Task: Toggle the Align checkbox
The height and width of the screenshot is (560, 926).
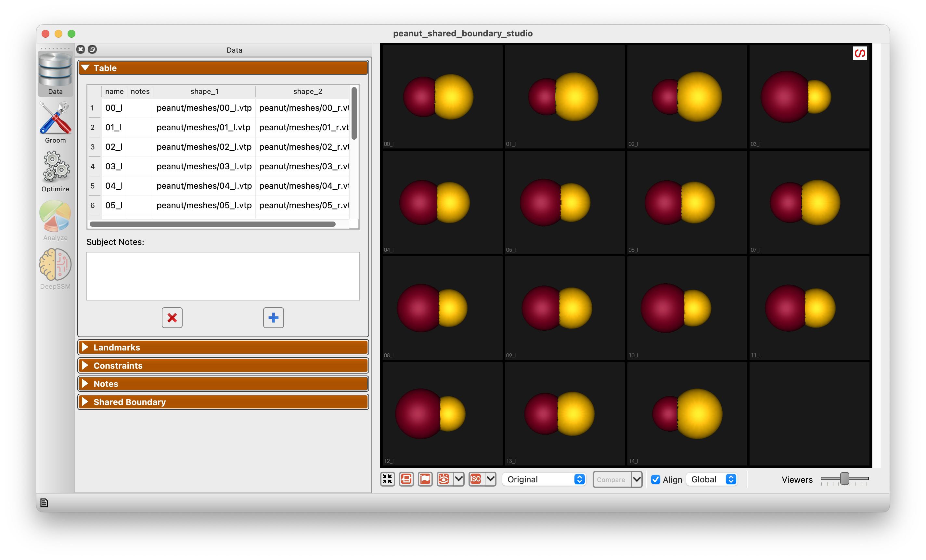Action: point(655,480)
